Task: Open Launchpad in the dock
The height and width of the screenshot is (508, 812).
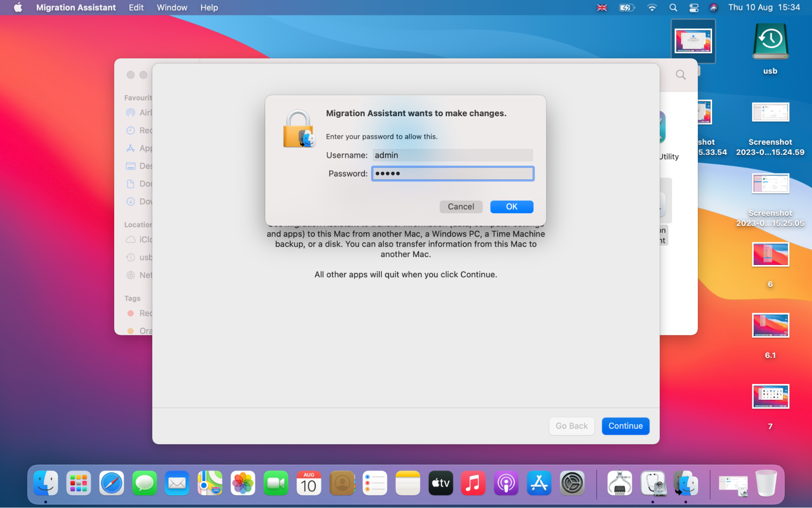Action: [x=78, y=483]
